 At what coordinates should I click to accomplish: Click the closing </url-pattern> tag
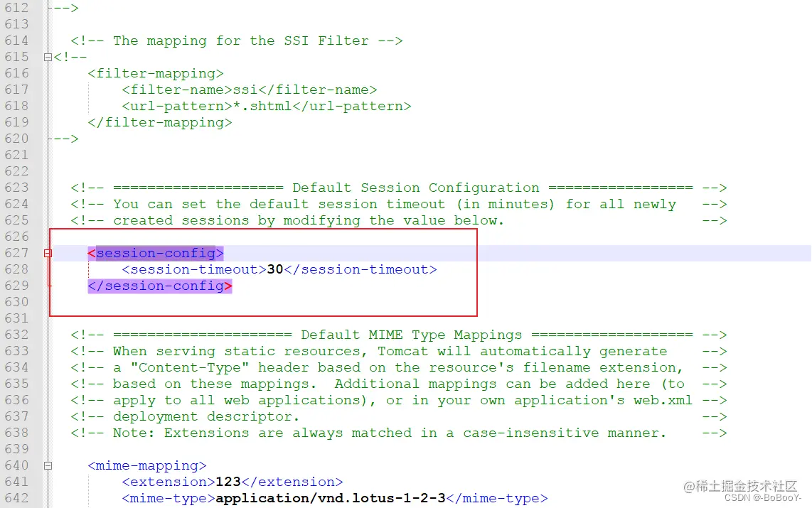[352, 106]
